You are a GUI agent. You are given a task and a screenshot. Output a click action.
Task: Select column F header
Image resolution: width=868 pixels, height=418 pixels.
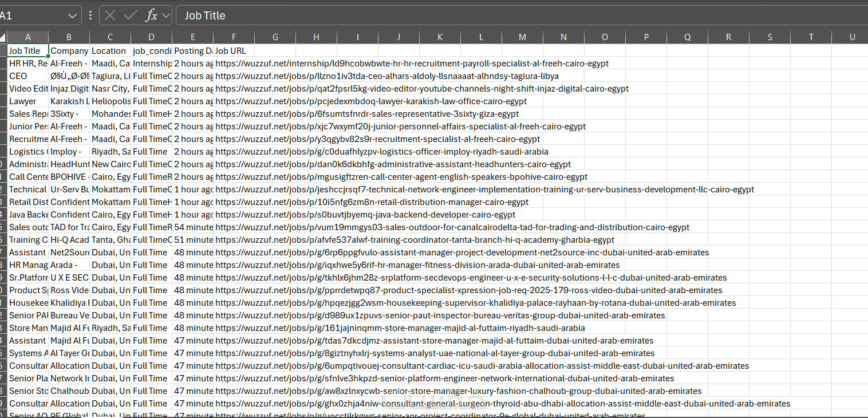click(x=234, y=37)
